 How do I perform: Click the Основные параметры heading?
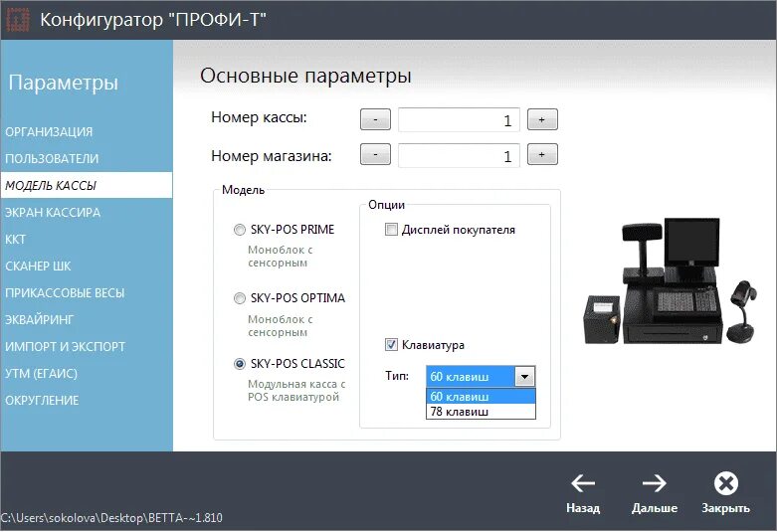(305, 77)
